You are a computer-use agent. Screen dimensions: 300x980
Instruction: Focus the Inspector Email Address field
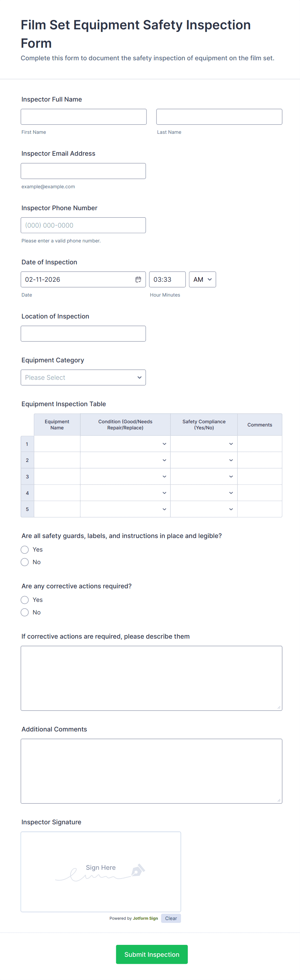click(x=83, y=171)
